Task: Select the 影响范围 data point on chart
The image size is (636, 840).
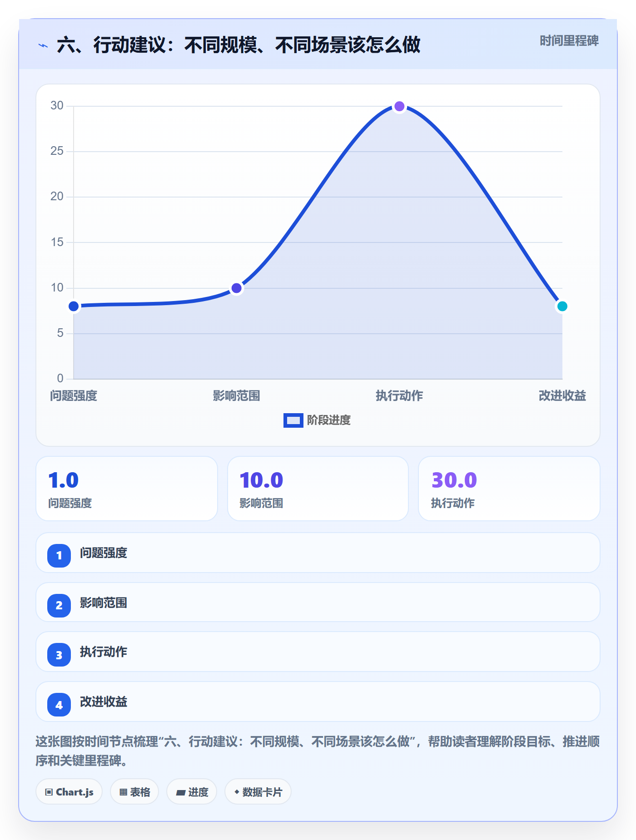Action: (236, 288)
